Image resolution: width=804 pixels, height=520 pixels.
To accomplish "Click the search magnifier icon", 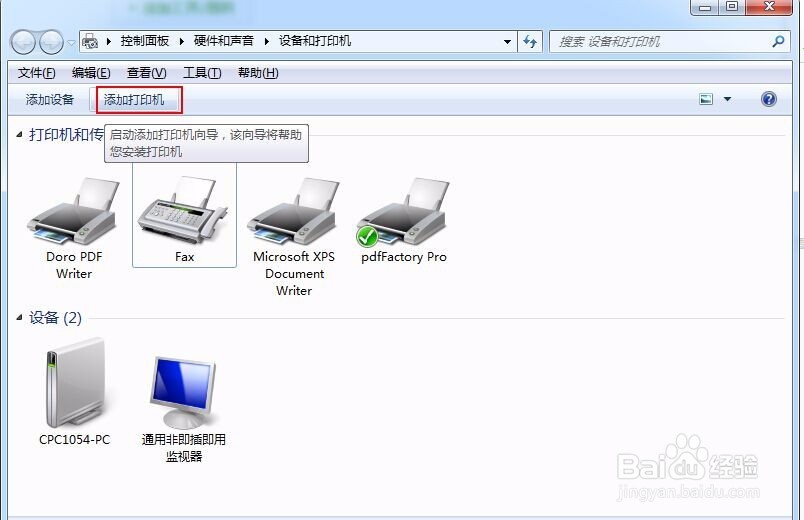I will tap(778, 42).
